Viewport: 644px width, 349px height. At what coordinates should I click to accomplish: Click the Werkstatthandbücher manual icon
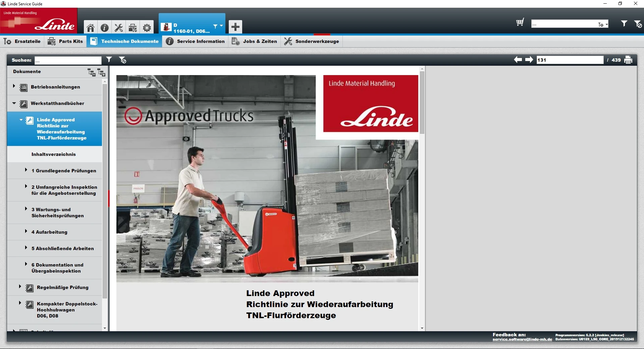pos(23,104)
